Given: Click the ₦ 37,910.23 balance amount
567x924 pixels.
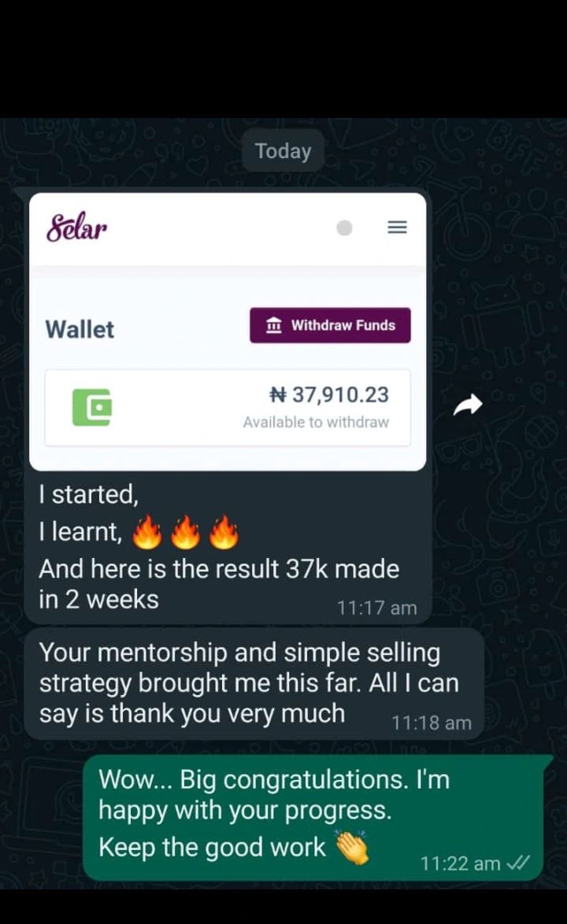Looking at the screenshot, I should (329, 394).
